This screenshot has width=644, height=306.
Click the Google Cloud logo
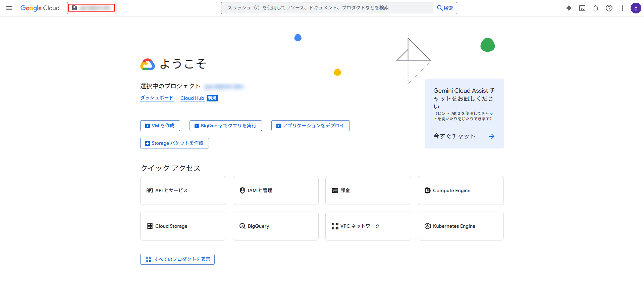coord(40,8)
